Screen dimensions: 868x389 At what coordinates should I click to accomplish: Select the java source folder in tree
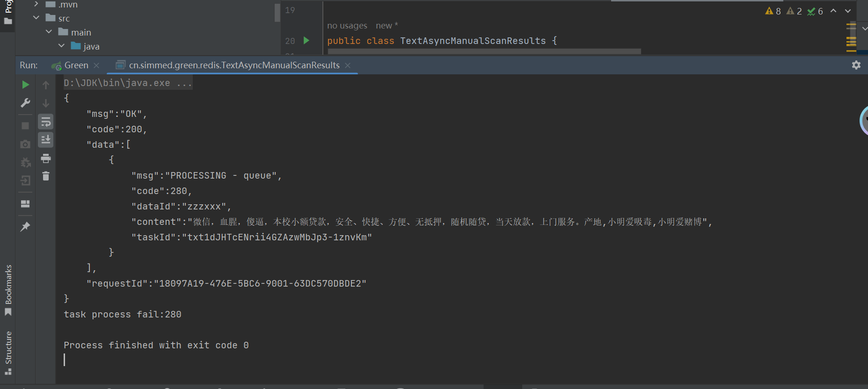click(x=85, y=46)
